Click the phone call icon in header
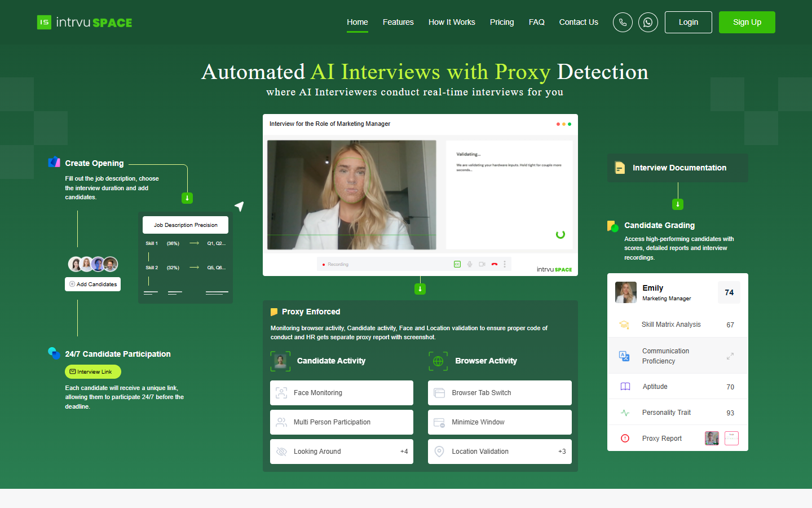The image size is (812, 508). tap(623, 23)
